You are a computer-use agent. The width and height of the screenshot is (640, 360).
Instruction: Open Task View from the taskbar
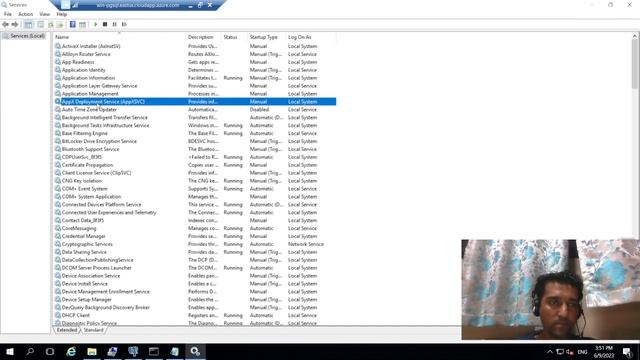[50, 351]
